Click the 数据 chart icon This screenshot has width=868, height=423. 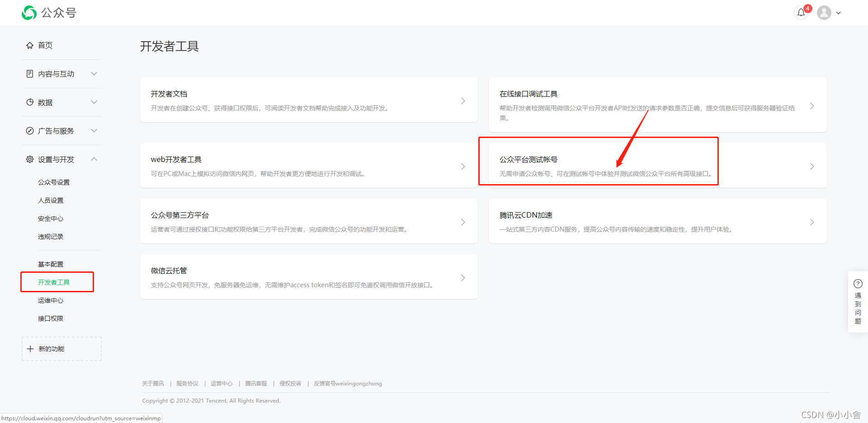coord(30,102)
